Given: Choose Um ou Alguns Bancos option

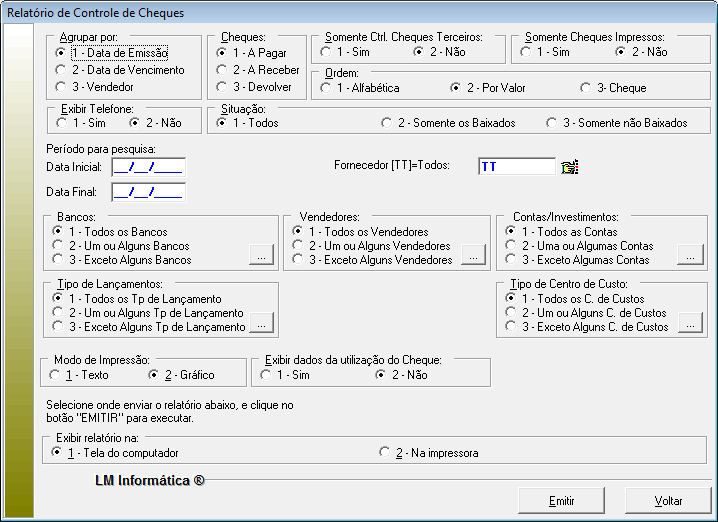Looking at the screenshot, I should point(58,245).
